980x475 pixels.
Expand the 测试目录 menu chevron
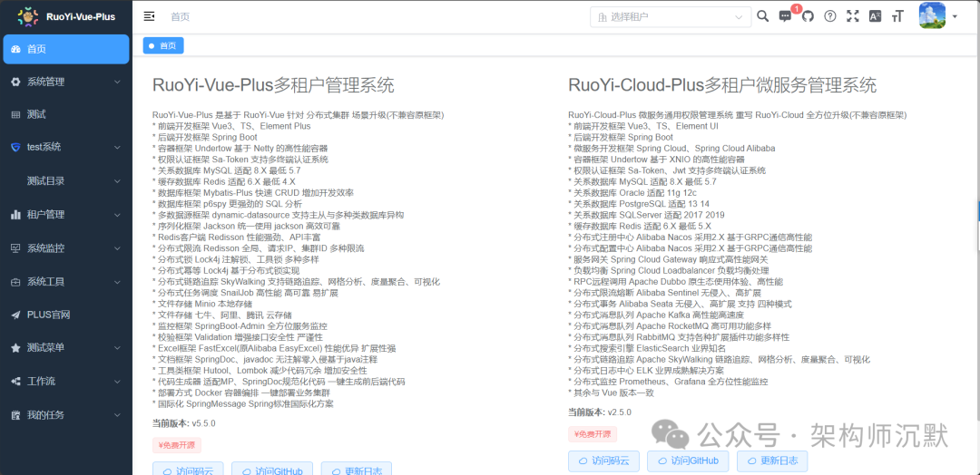pos(117,181)
